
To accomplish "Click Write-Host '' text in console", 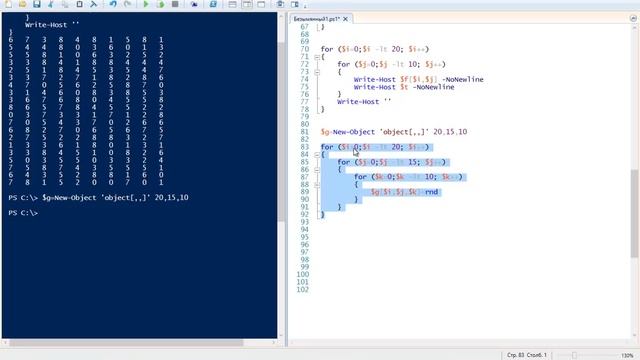I will [x=52, y=25].
